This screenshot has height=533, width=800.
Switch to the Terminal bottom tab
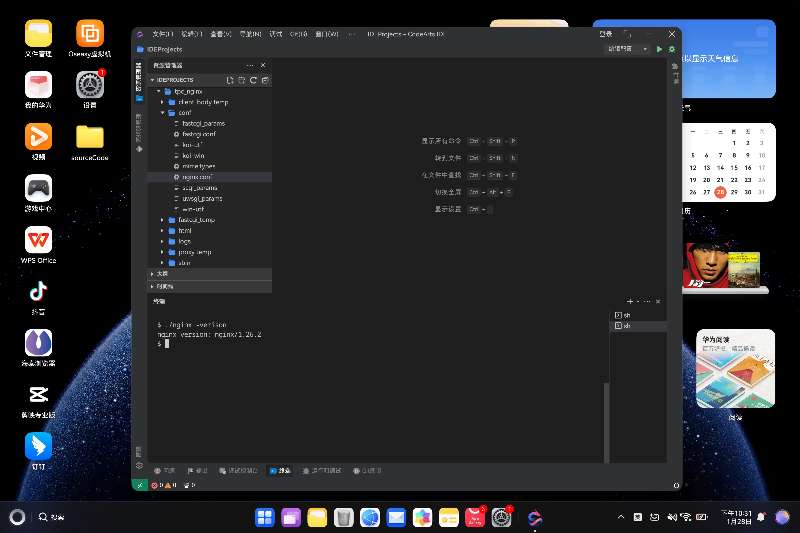coord(280,471)
